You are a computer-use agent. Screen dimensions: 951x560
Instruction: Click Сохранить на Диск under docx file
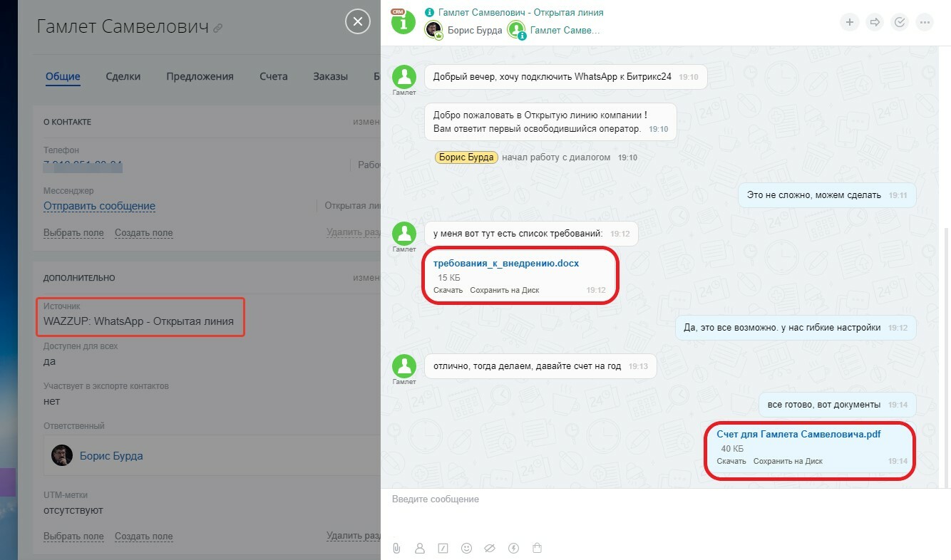[x=505, y=290]
